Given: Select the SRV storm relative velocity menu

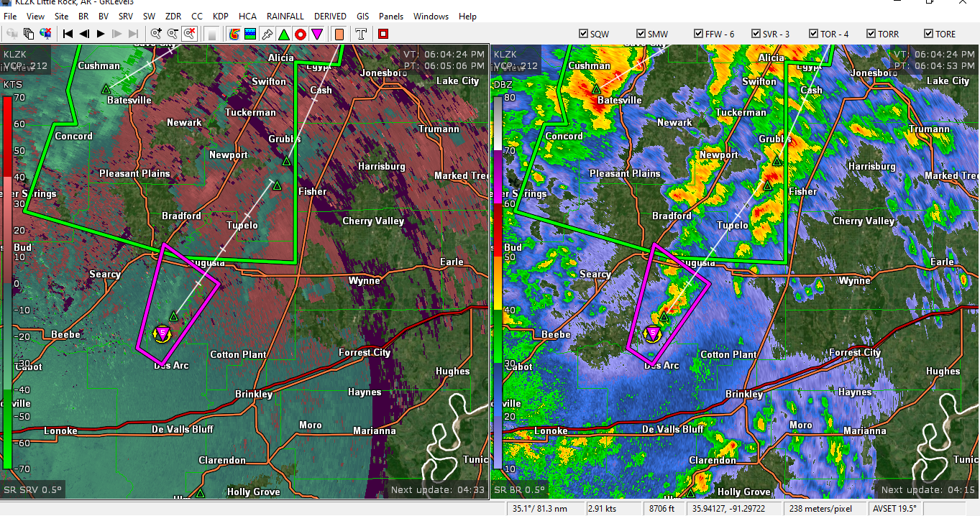Looking at the screenshot, I should 126,17.
